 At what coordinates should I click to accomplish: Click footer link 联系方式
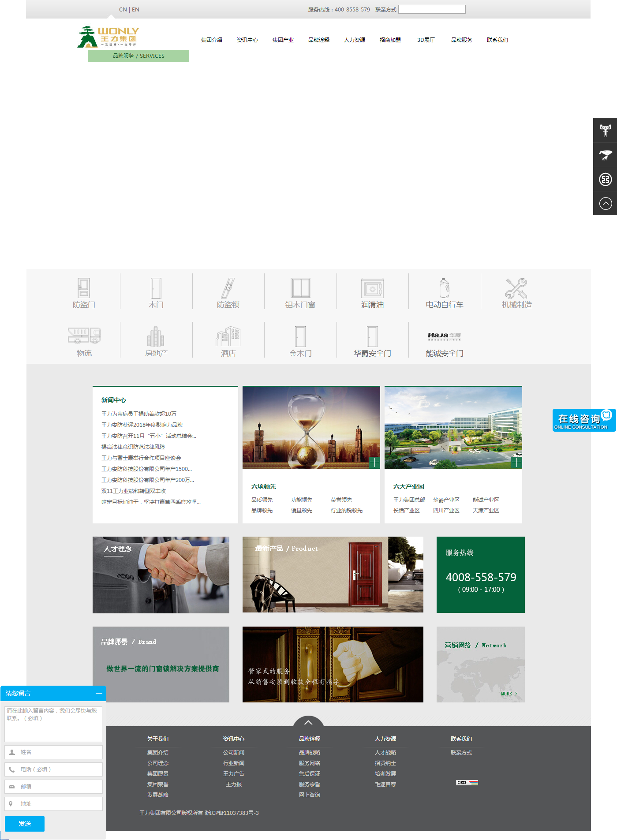pos(461,752)
